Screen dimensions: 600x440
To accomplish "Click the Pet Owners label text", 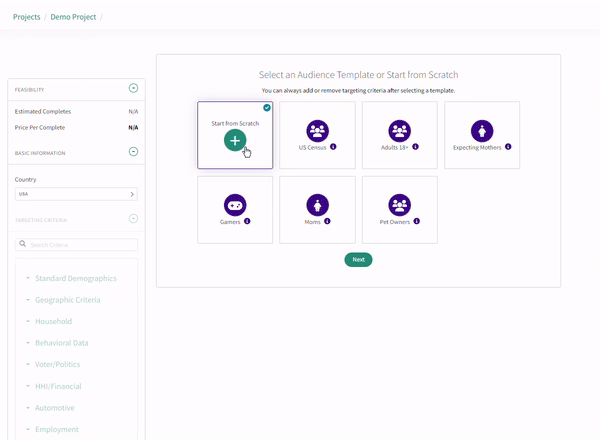I will click(395, 222).
